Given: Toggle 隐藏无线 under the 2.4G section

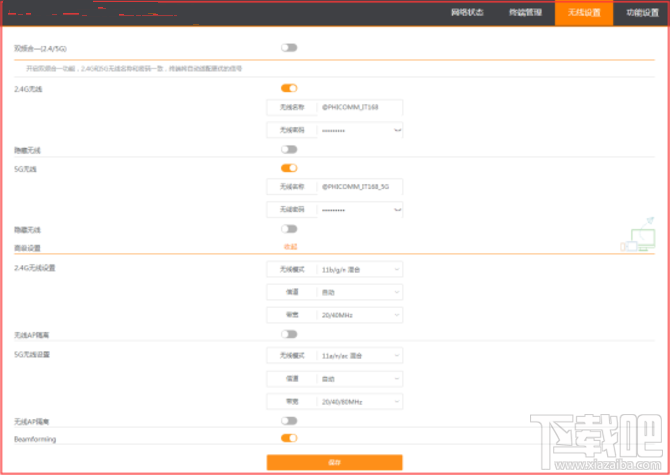Looking at the screenshot, I should click(289, 150).
